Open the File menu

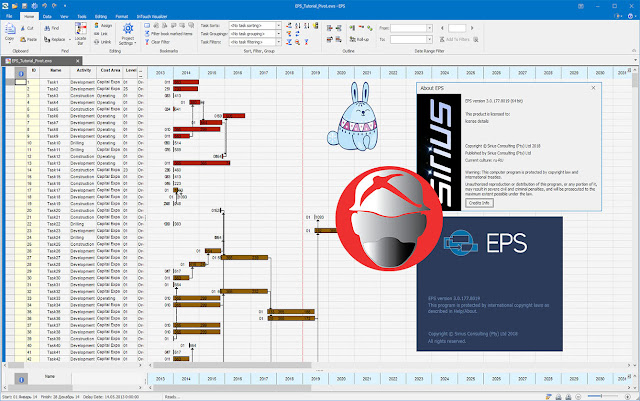pos(9,16)
